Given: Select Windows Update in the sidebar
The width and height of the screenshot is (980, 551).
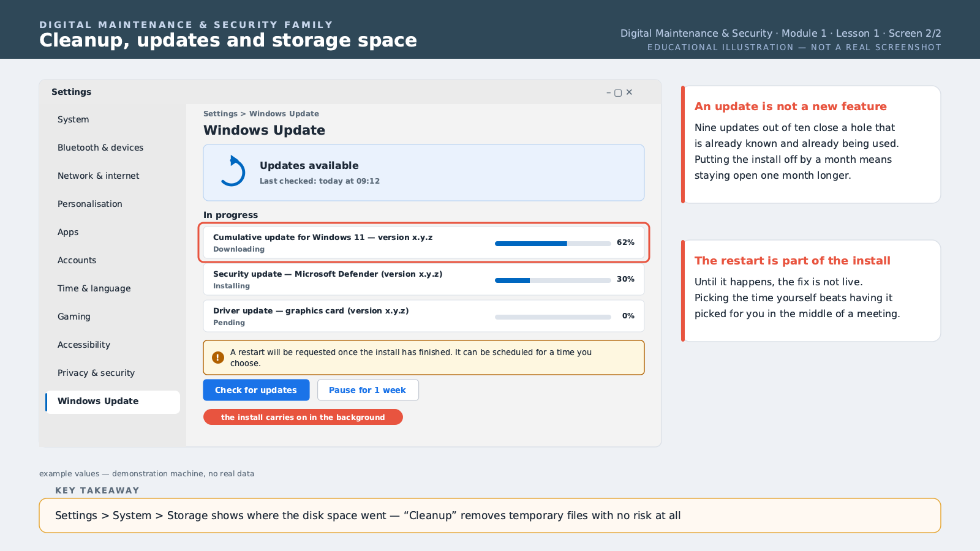Looking at the screenshot, I should [x=113, y=402].
